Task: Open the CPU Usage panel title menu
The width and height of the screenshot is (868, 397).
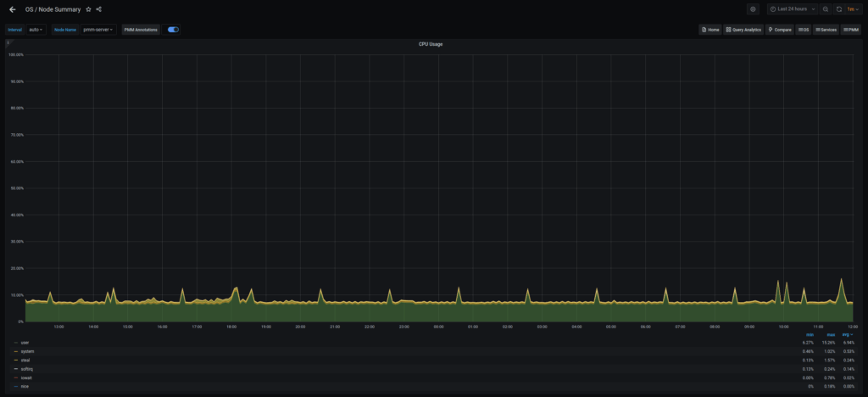Action: pyautogui.click(x=430, y=44)
